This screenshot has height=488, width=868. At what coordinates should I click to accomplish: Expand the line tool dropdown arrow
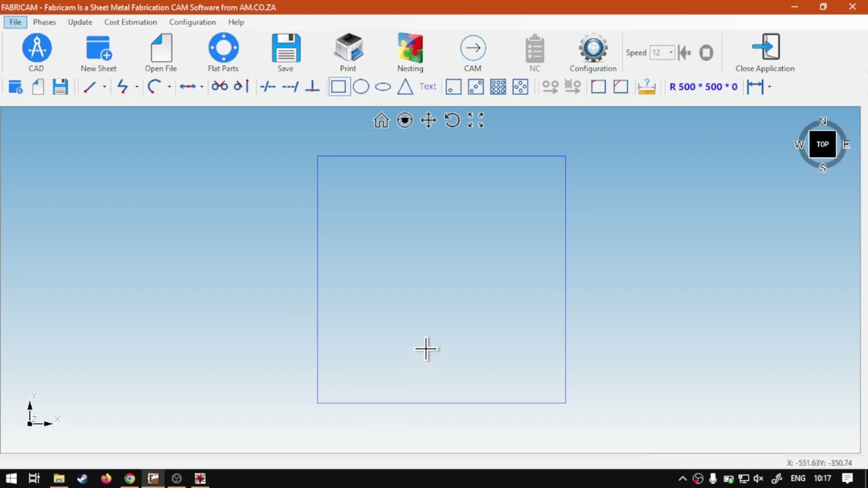pos(104,87)
